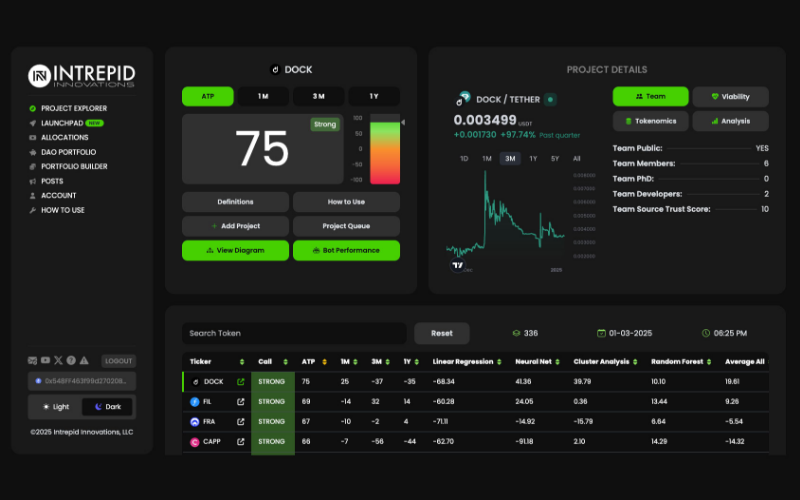Image resolution: width=800 pixels, height=500 pixels.
Task: Sort table by Ticker column arrows
Action: click(x=242, y=362)
